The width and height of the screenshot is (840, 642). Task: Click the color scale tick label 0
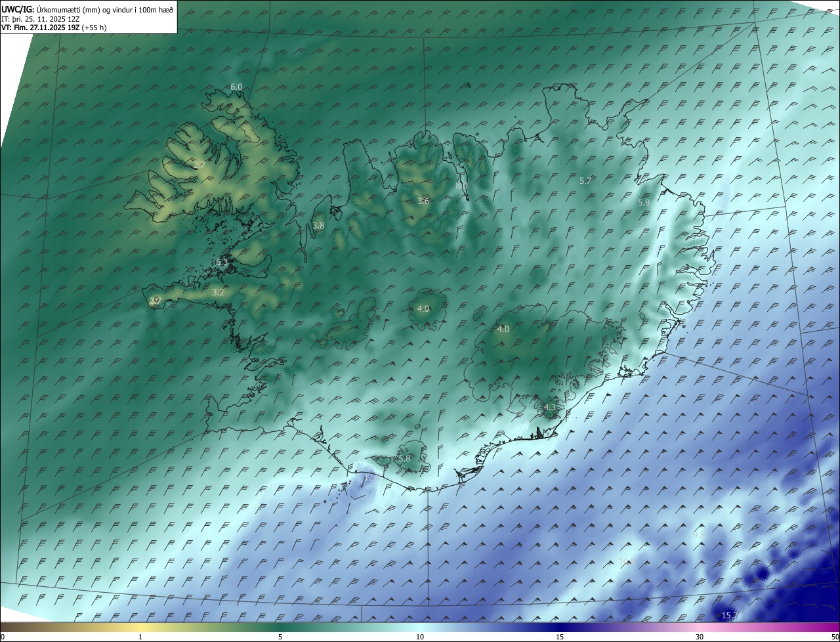pyautogui.click(x=2, y=637)
